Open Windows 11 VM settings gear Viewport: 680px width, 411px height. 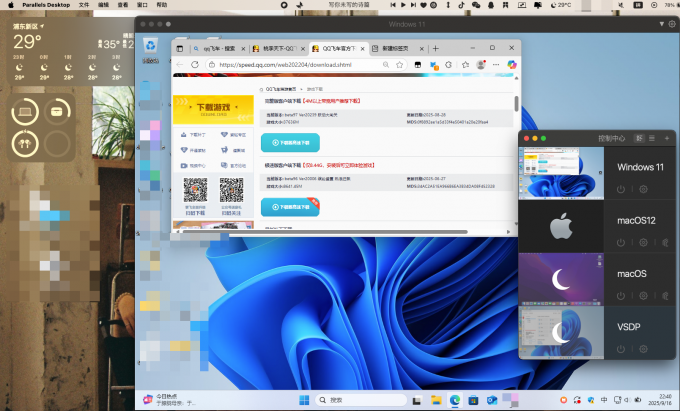click(x=644, y=189)
